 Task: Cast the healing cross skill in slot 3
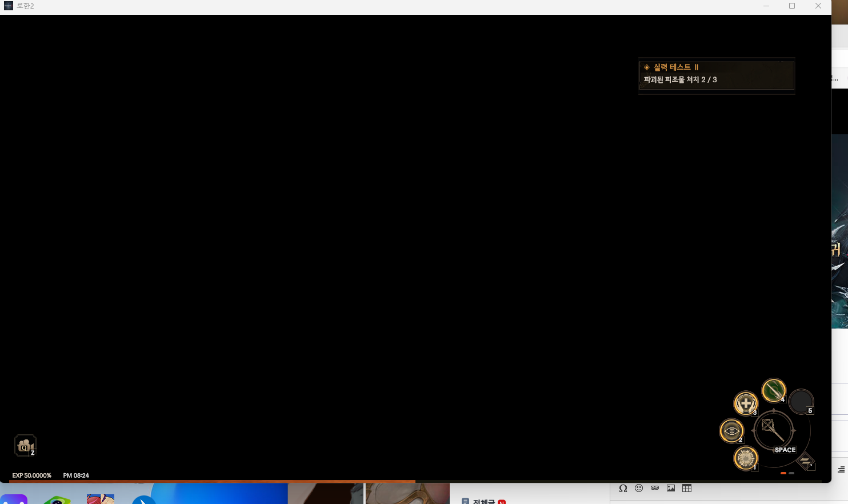pyautogui.click(x=745, y=403)
